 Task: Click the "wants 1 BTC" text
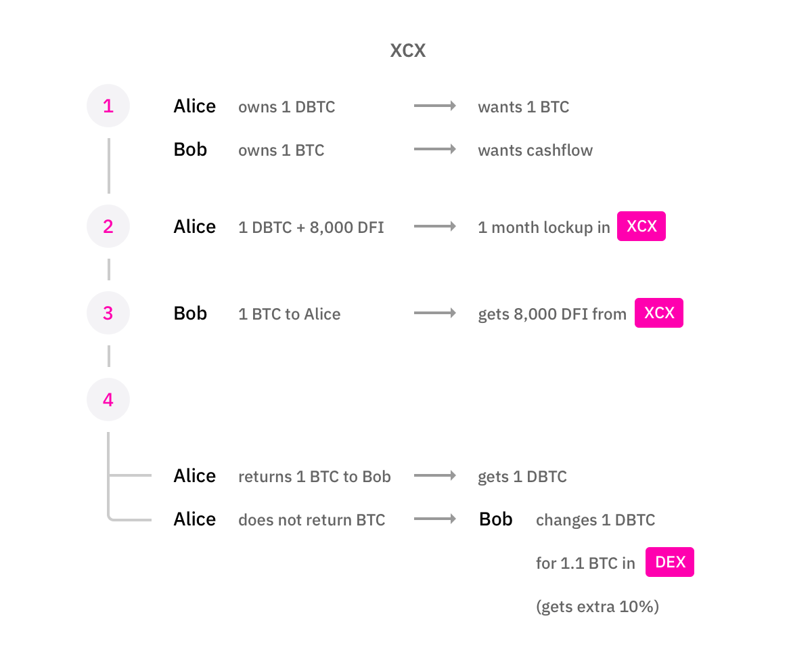[x=524, y=107]
